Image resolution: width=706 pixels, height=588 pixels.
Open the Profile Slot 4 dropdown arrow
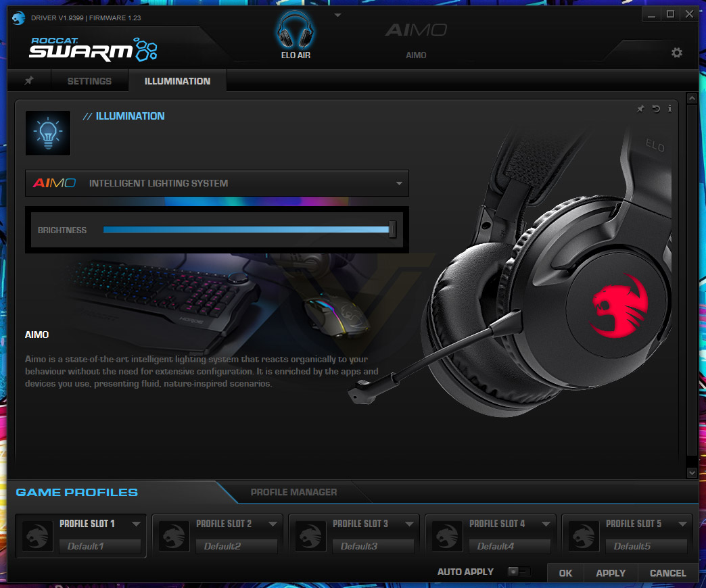(x=546, y=524)
